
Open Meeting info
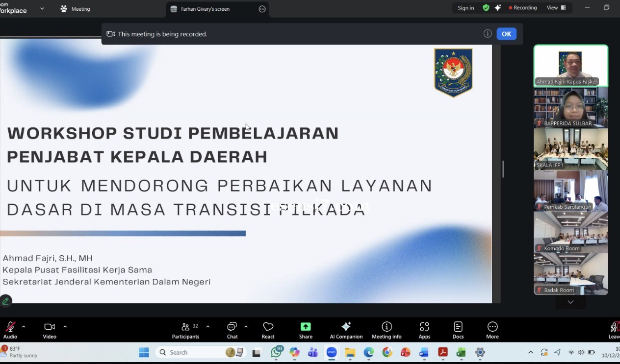click(x=386, y=329)
